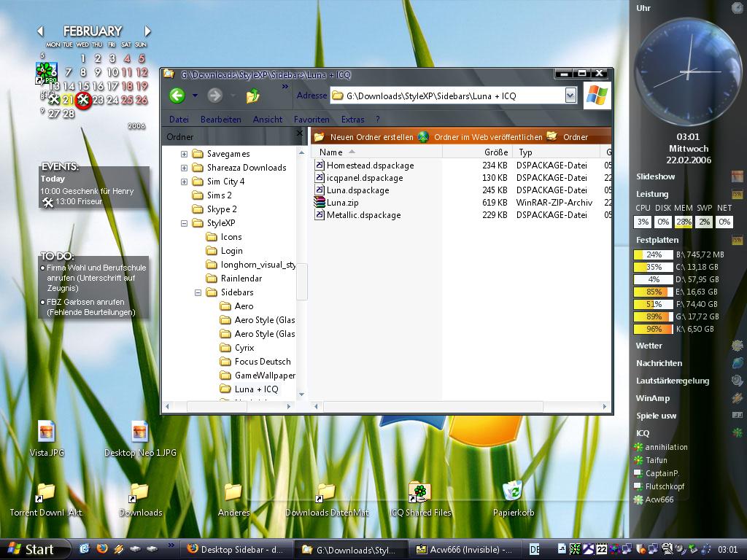
Task: Click Neuen Ordner erstellen link
Action: tap(371, 137)
